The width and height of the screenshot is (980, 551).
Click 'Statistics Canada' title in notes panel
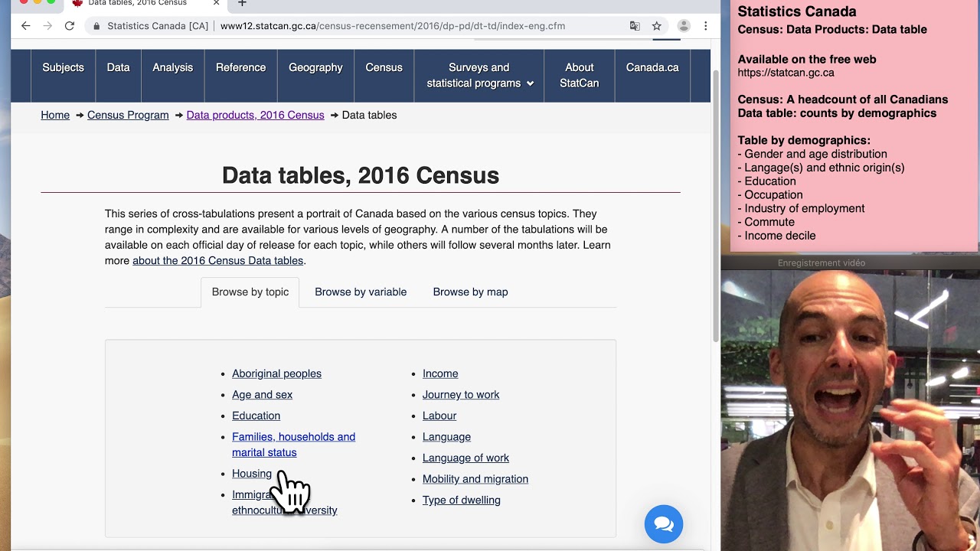coord(797,11)
